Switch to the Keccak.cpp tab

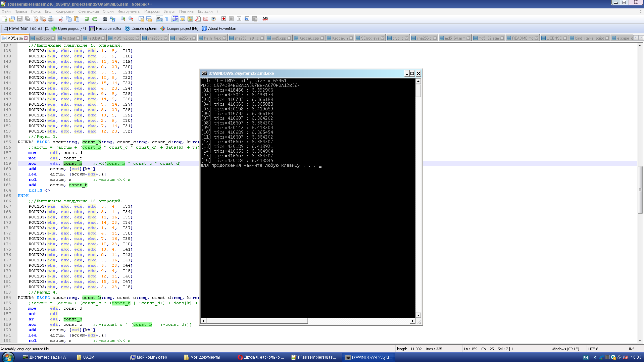pos(309,38)
